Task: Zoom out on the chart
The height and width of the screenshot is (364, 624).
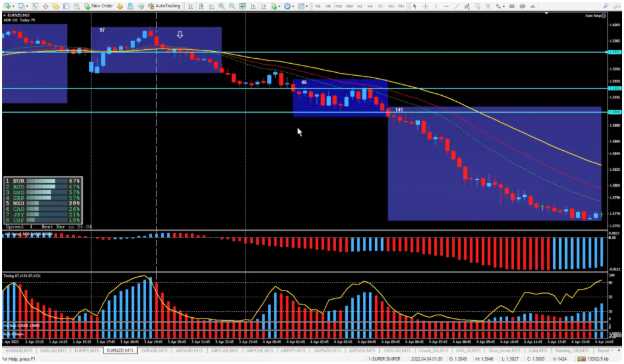Action: [x=232, y=6]
